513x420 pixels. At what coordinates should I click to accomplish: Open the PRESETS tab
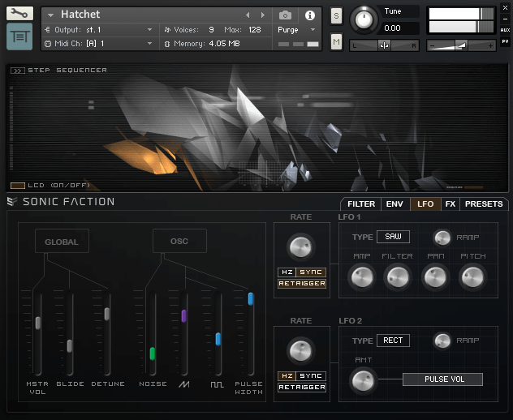coord(484,204)
